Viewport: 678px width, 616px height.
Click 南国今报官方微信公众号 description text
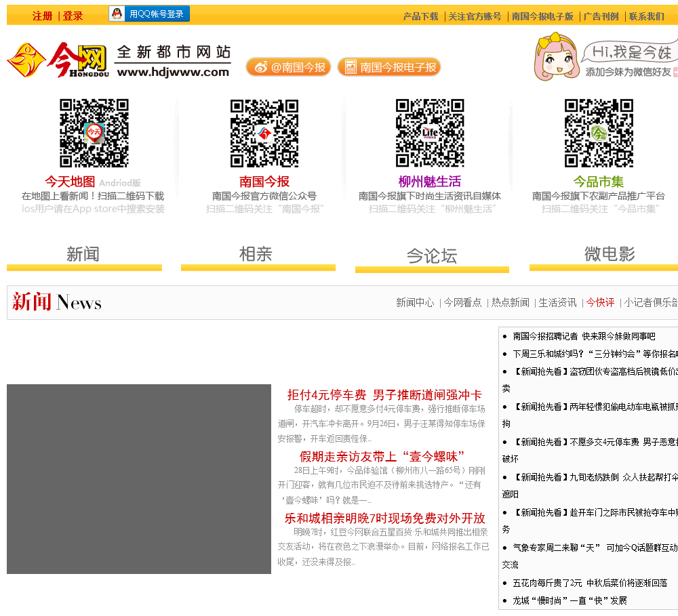coord(264,197)
